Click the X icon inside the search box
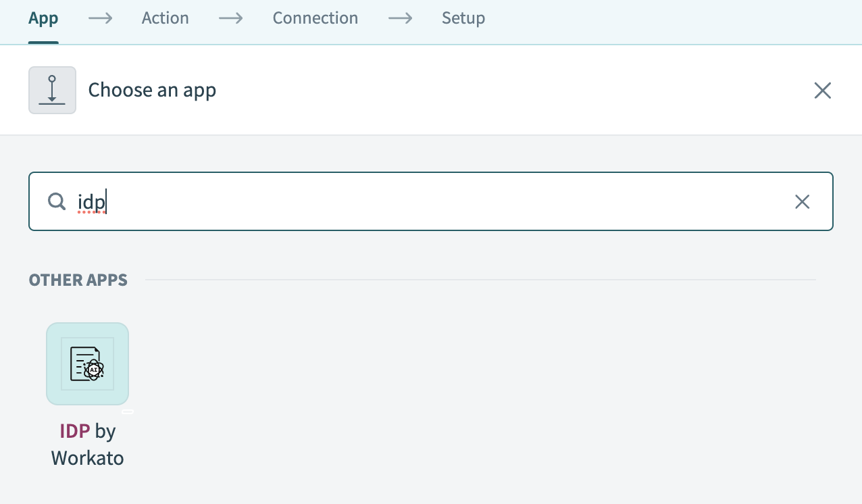 click(802, 201)
